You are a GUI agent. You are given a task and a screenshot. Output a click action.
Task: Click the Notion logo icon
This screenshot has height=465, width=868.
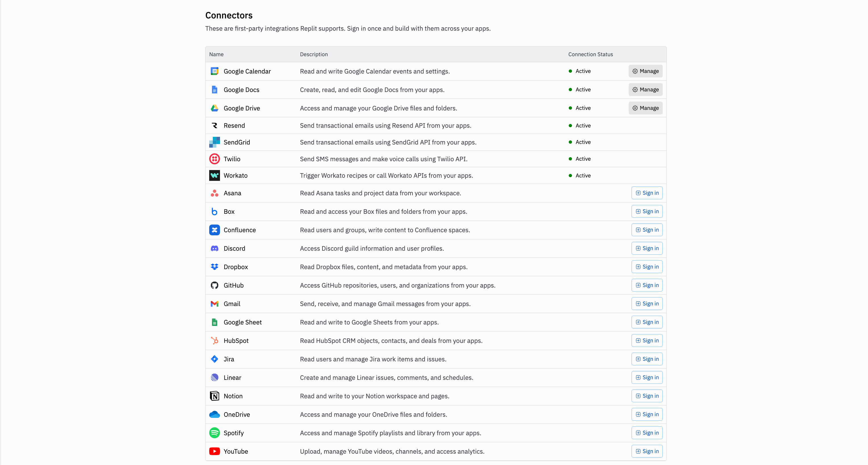click(214, 396)
